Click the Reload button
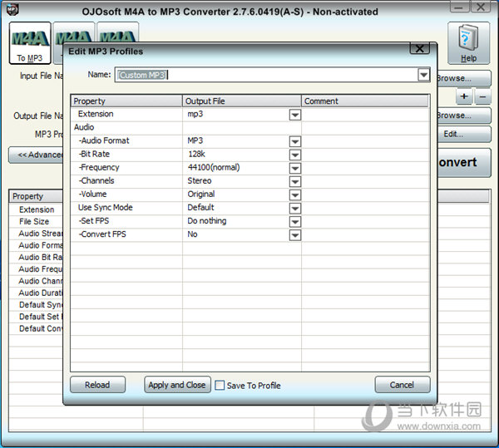This screenshot has width=499, height=448. click(97, 385)
